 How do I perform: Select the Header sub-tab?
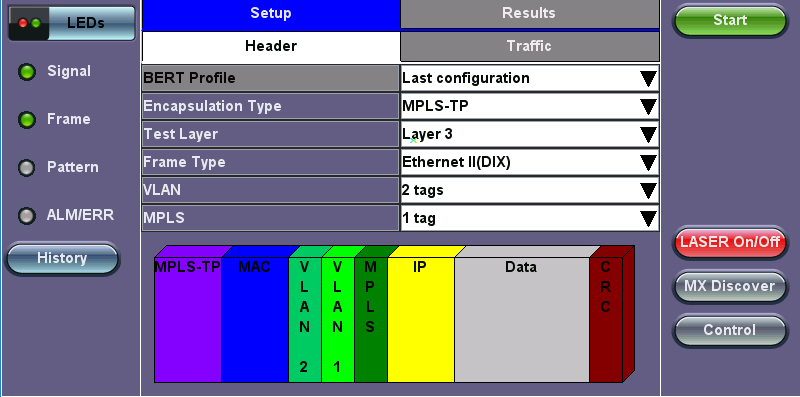(270, 46)
